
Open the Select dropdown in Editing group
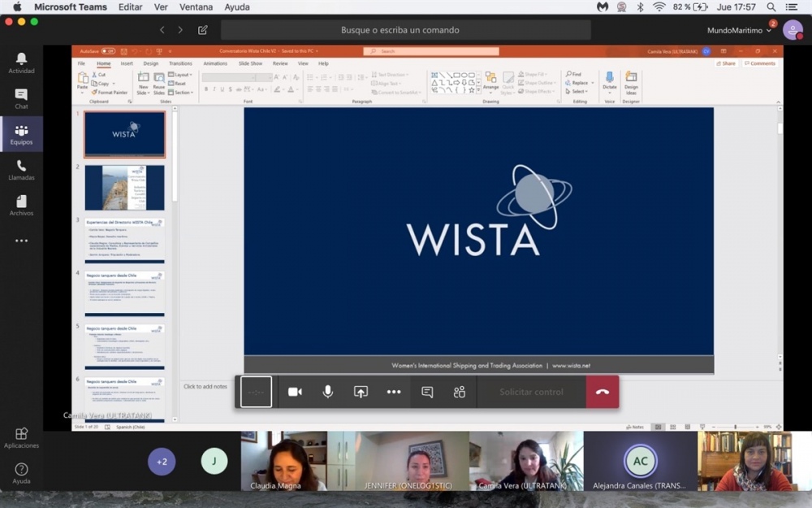(x=577, y=91)
